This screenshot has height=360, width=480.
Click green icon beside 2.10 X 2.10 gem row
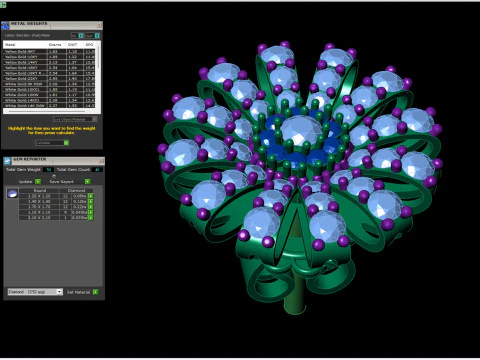(x=90, y=218)
